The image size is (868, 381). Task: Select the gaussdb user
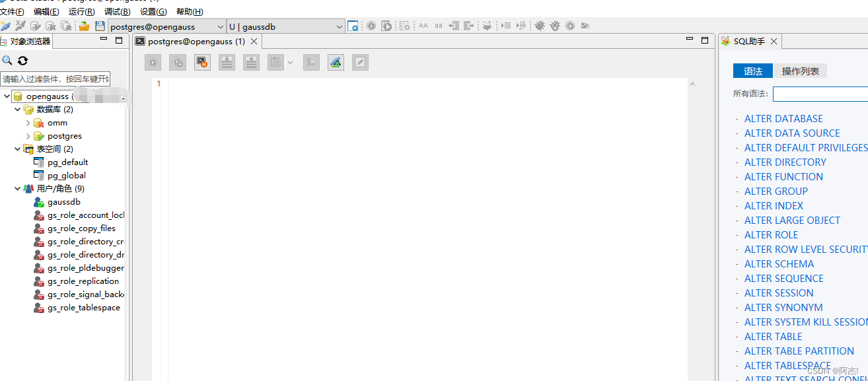point(64,202)
